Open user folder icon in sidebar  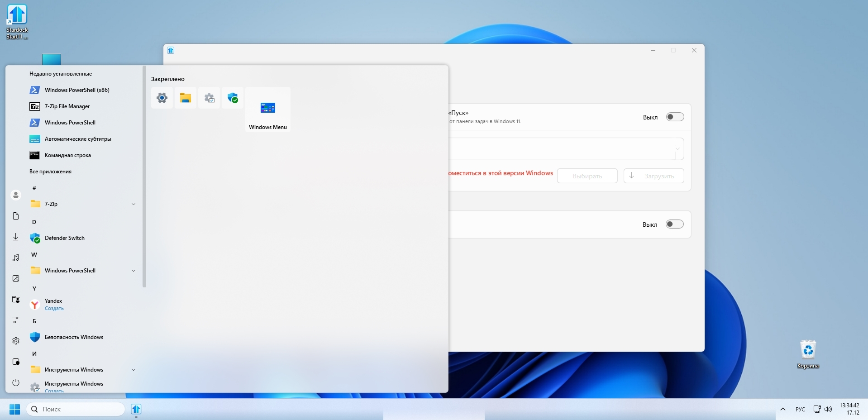coord(16,299)
